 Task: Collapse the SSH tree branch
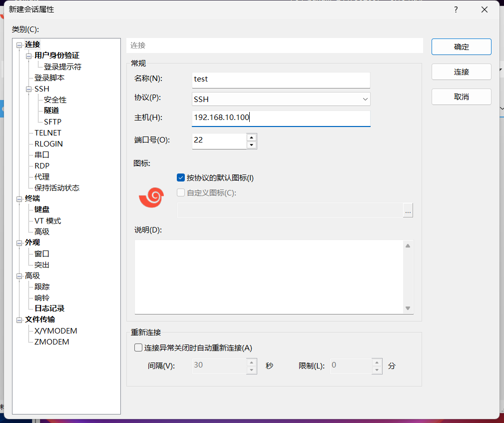click(x=29, y=88)
